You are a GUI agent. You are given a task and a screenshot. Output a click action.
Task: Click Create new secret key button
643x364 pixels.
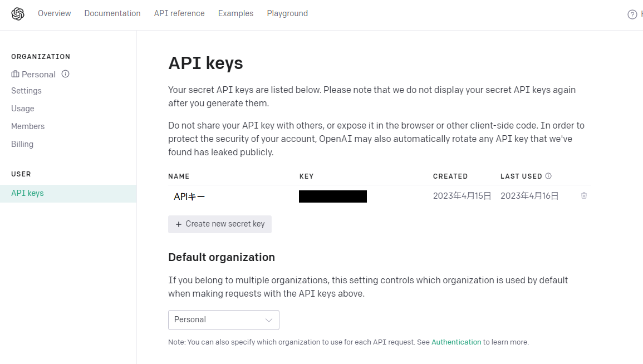[x=220, y=224]
